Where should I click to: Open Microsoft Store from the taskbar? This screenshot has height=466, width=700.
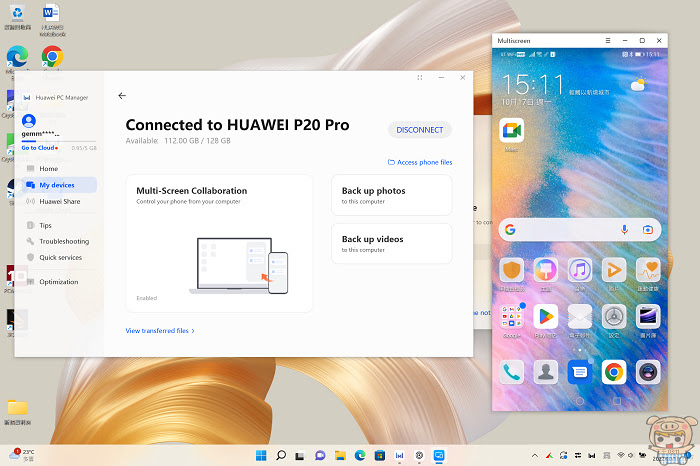point(379,455)
